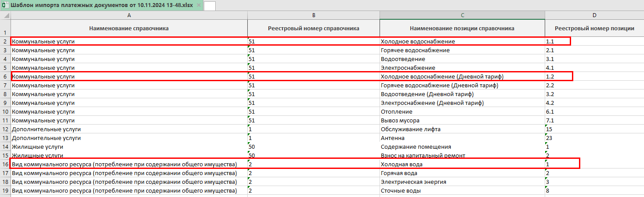Switch to the Шаблон импорта .xlsx document tab
This screenshot has width=644, height=197.
pos(101,5)
